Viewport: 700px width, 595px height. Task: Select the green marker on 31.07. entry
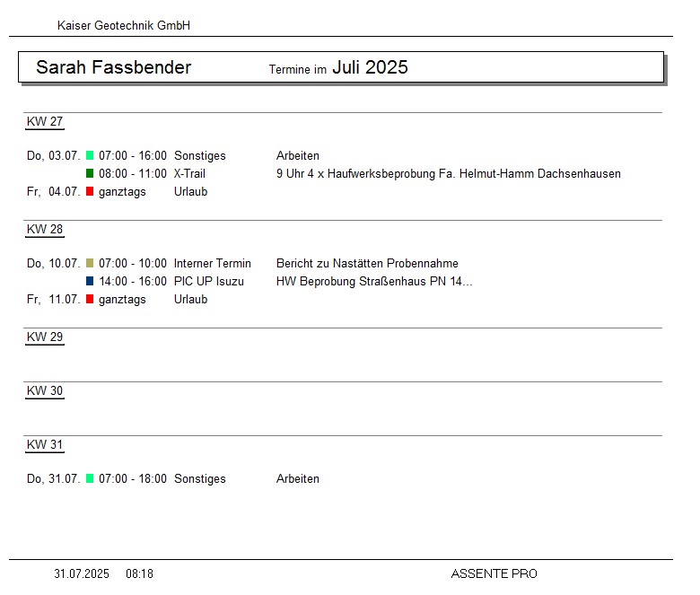click(x=90, y=479)
